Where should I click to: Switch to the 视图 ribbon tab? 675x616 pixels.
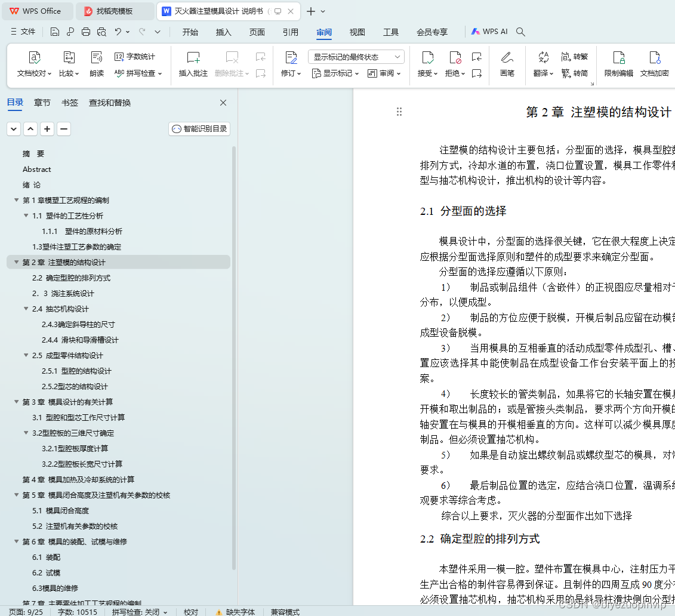(x=357, y=32)
